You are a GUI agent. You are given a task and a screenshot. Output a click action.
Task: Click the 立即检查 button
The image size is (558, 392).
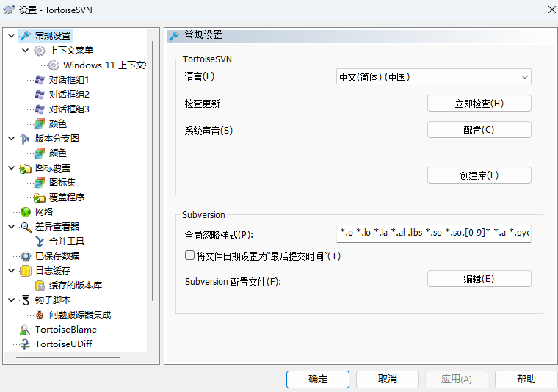(x=479, y=104)
